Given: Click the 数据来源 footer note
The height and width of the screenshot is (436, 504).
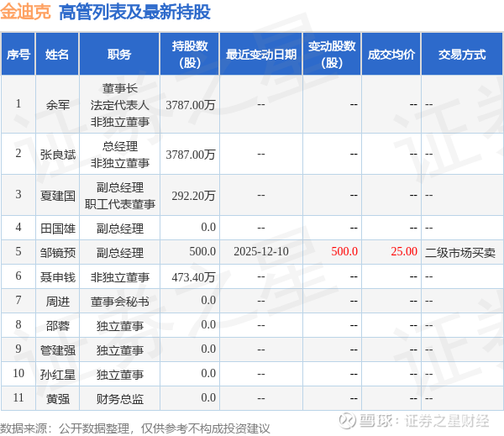Looking at the screenshot, I should click(x=135, y=428).
